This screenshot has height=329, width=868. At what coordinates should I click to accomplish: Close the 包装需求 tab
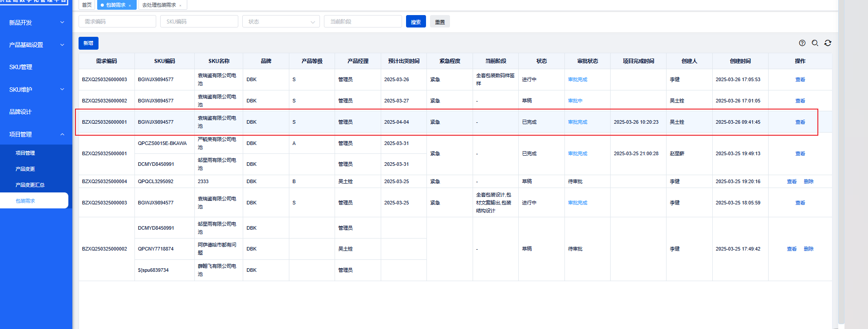point(130,5)
